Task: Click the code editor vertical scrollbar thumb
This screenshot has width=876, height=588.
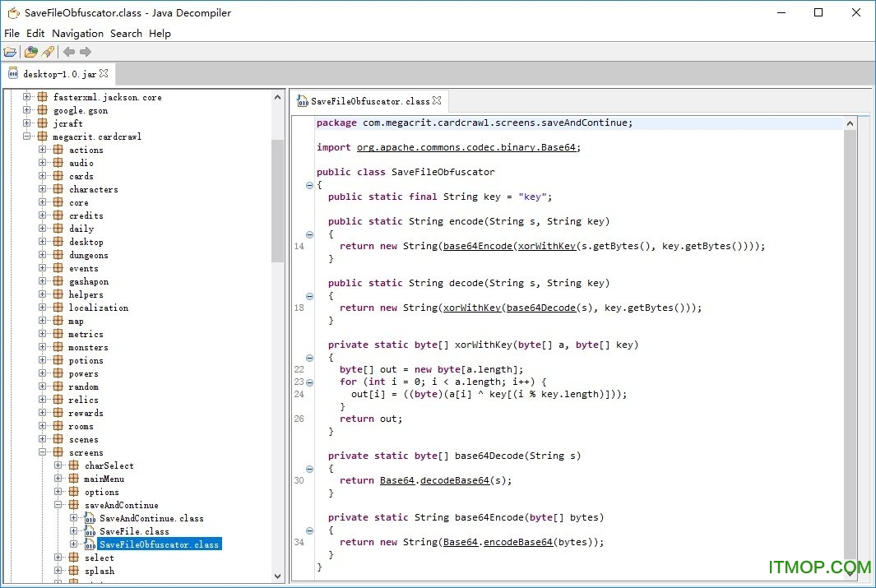Action: click(850, 343)
